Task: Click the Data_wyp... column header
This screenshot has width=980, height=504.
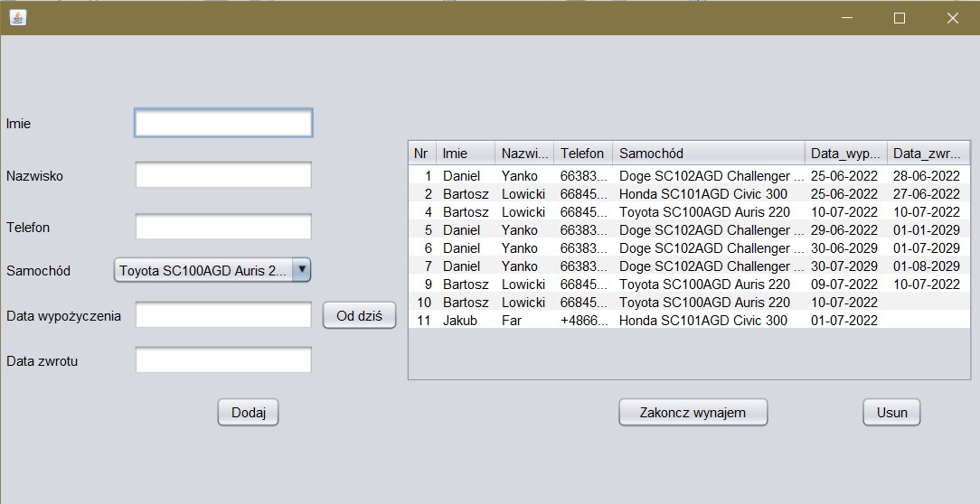Action: coord(845,154)
